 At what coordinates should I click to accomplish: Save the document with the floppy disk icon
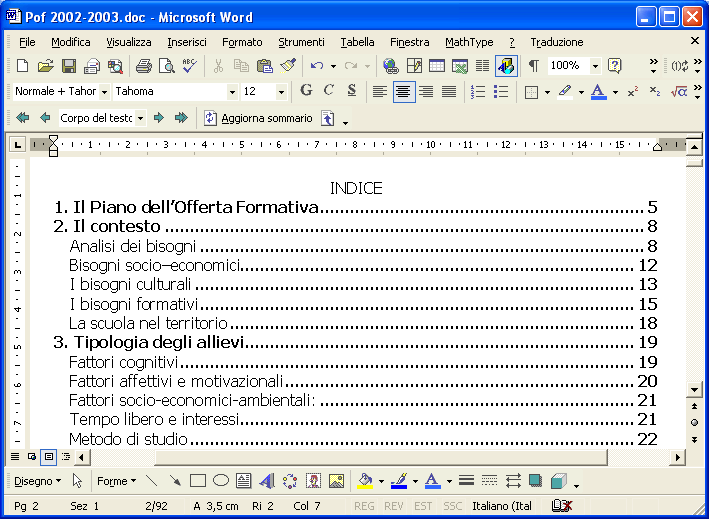click(69, 66)
